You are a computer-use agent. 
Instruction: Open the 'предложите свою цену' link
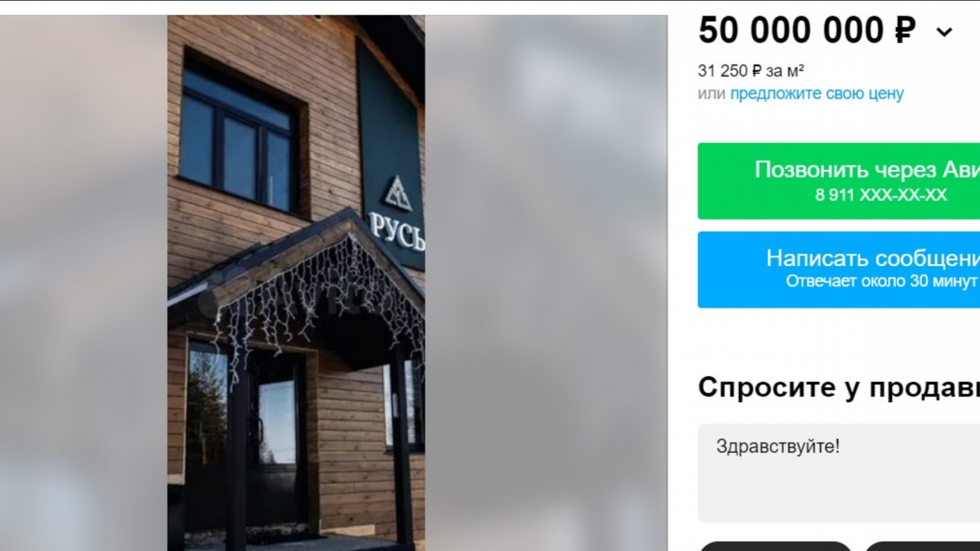point(816,94)
